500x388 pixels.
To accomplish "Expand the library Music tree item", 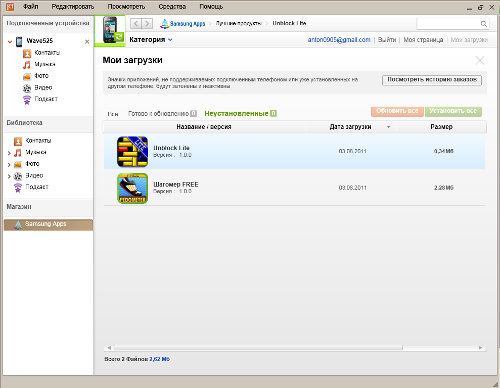I will click(x=9, y=153).
